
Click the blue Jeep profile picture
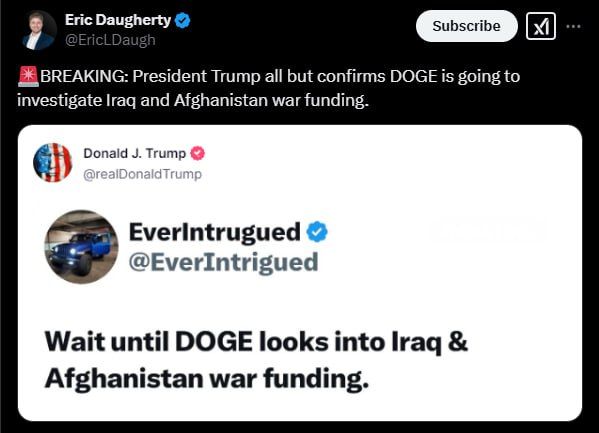81,247
